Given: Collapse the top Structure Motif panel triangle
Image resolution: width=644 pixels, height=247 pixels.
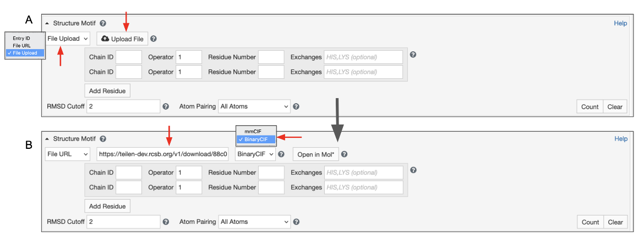Looking at the screenshot, I should coord(47,24).
